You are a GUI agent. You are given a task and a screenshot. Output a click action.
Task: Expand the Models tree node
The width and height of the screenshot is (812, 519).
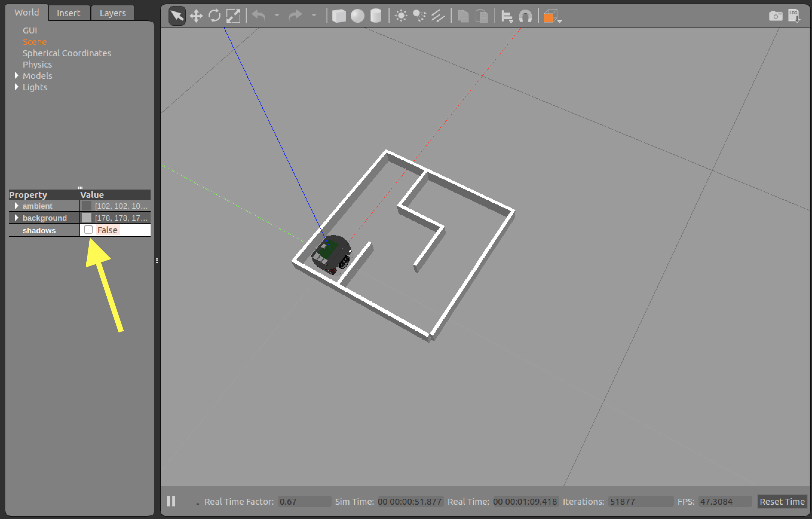tap(16, 76)
